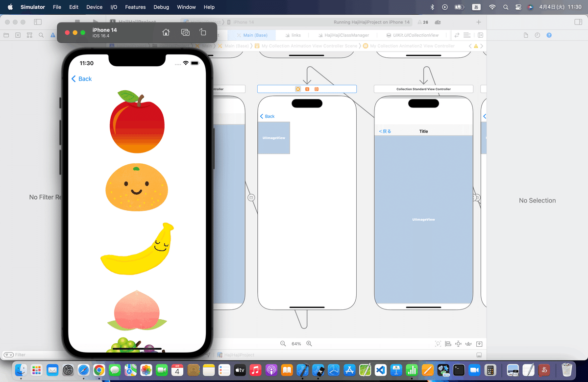Viewport: 588px width, 382px height.
Task: Open the Project navigator folder icon
Action: [6, 35]
